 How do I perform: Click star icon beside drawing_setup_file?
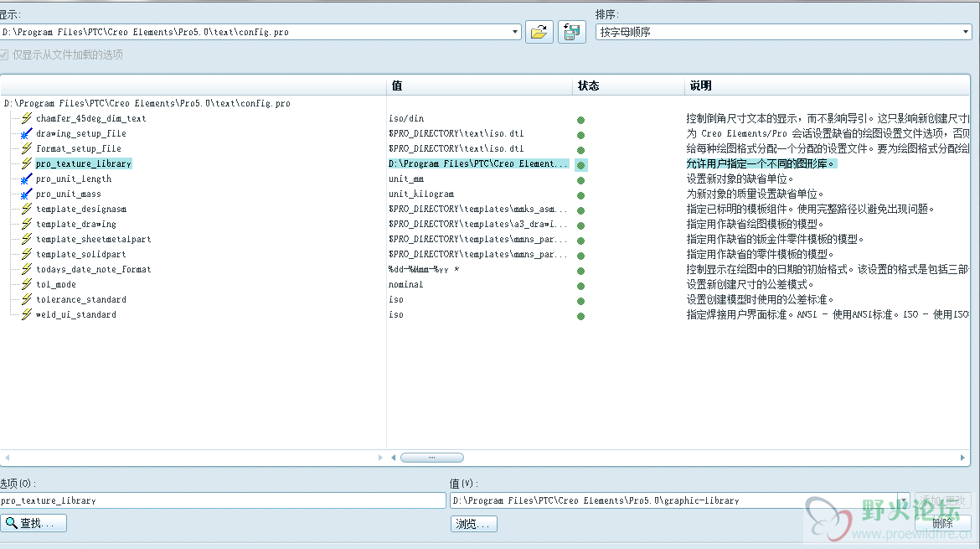tap(26, 133)
